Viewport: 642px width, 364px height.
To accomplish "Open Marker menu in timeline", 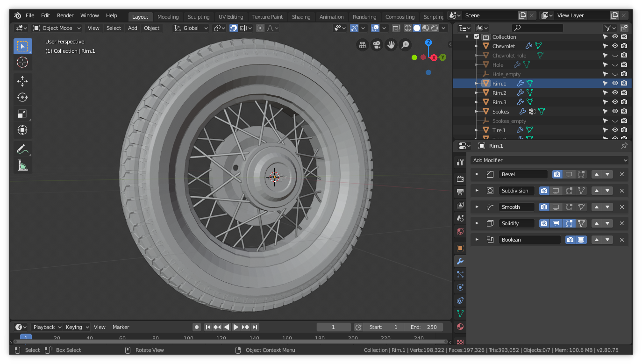I will 121,327.
